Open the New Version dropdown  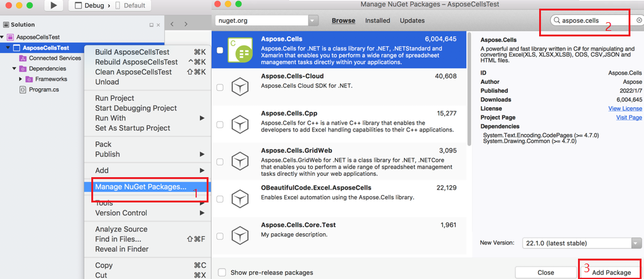pyautogui.click(x=636, y=243)
